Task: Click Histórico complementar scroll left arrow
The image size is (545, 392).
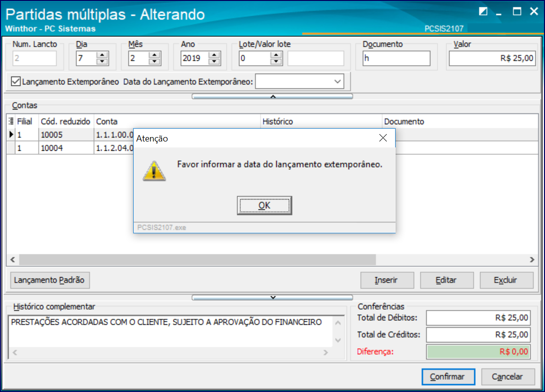Action: pyautogui.click(x=15, y=352)
